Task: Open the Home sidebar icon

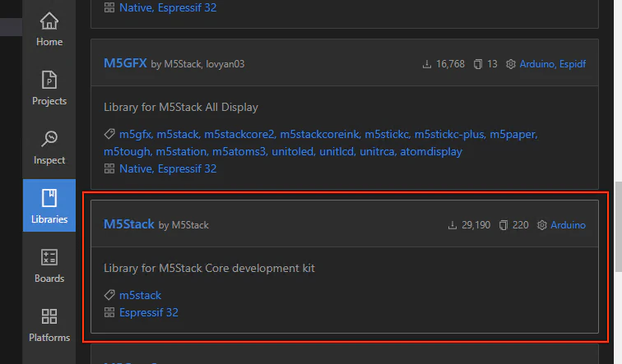Action: point(49,21)
